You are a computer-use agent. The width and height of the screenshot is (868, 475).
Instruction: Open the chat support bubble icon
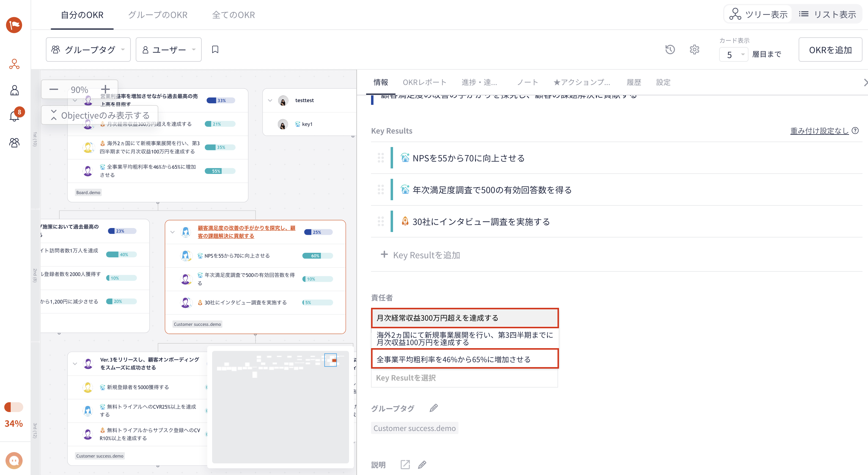tap(14, 460)
